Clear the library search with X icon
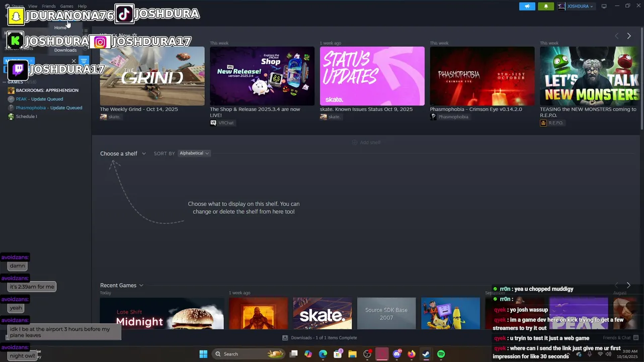Viewport: 644px width, 362px height. (x=73, y=61)
